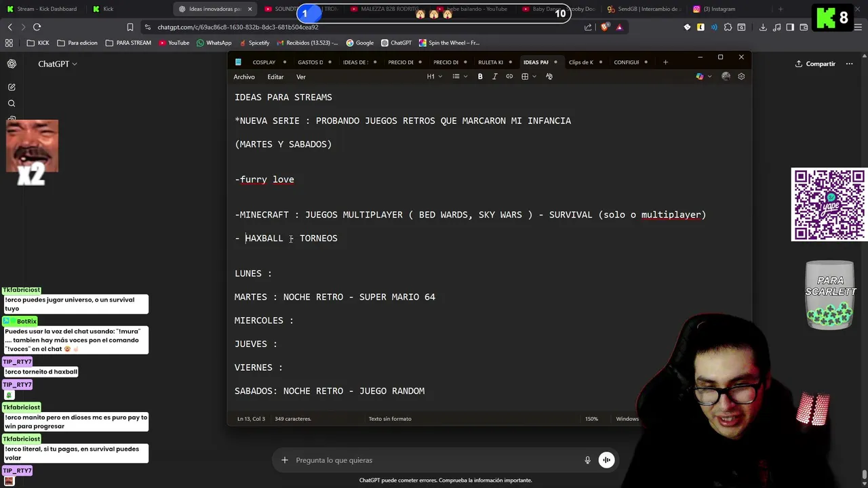
Task: Click the ChatGPT logo icon in sidebar
Action: [x=12, y=64]
